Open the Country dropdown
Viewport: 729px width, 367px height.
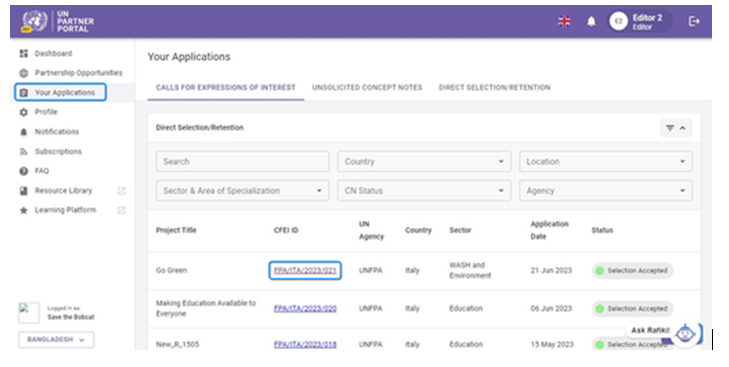click(x=424, y=161)
